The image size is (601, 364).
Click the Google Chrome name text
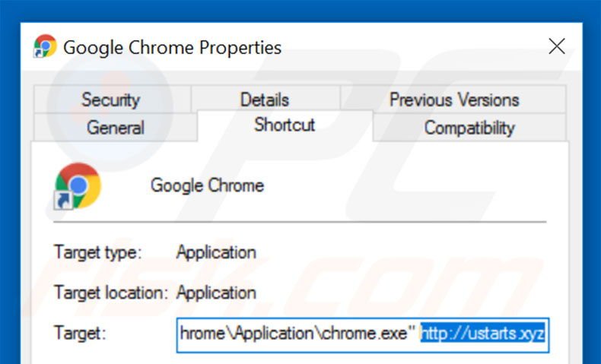pyautogui.click(x=208, y=185)
